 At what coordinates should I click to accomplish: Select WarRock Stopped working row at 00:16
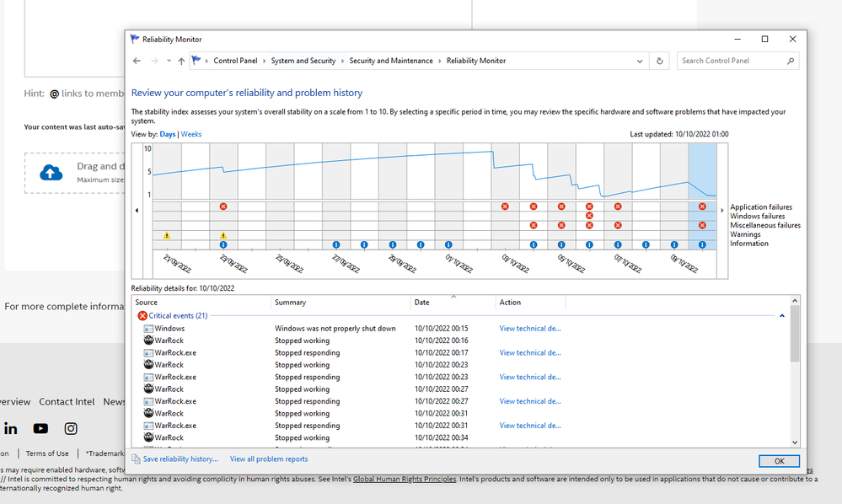pyautogui.click(x=461, y=340)
